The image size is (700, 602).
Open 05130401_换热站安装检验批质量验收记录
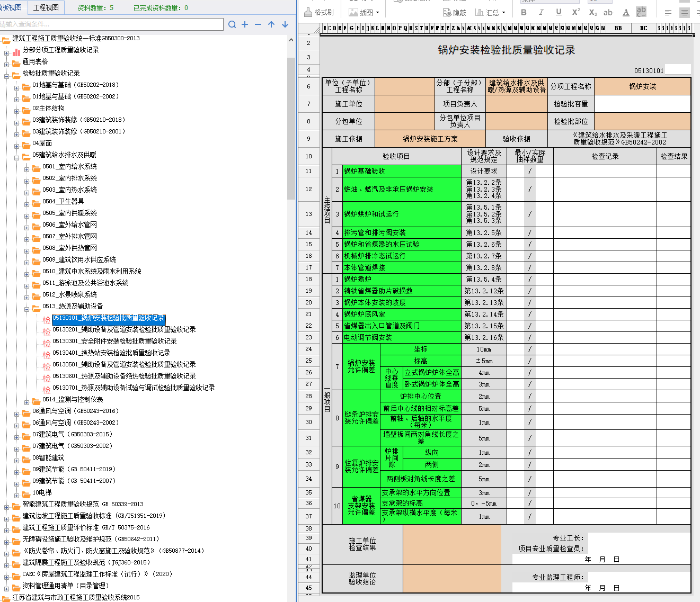(111, 353)
